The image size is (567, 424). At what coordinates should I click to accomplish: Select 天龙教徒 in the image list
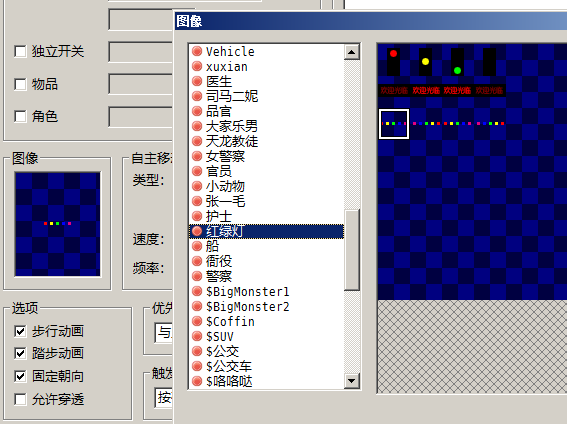(x=267, y=142)
